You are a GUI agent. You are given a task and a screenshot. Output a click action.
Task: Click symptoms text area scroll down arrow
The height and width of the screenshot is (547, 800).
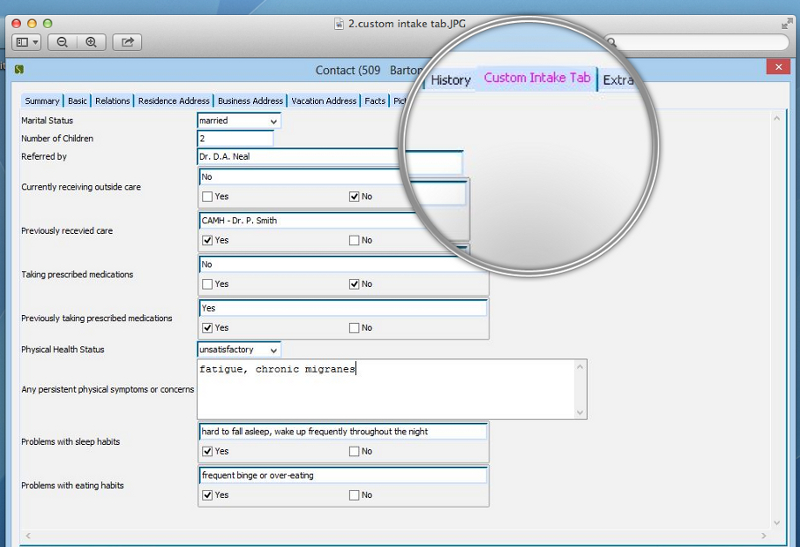(580, 412)
